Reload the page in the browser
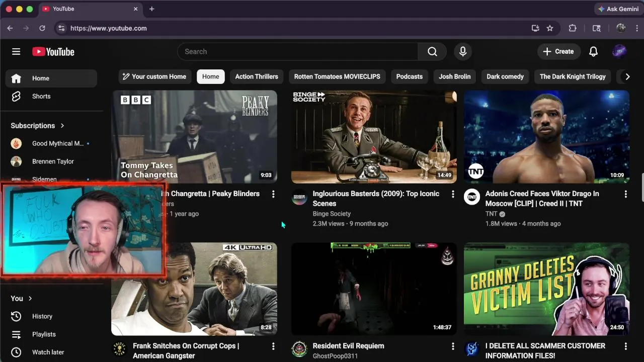The height and width of the screenshot is (362, 644). [x=42, y=28]
